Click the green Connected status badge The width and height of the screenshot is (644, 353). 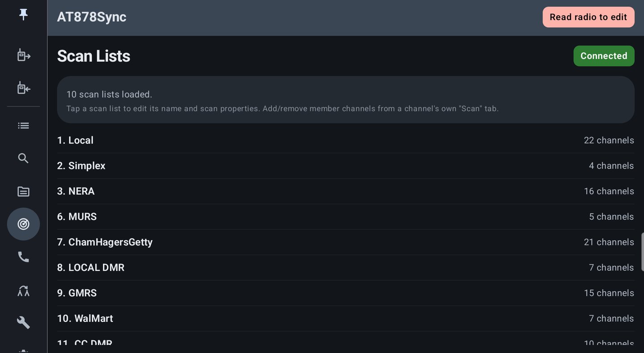pyautogui.click(x=604, y=56)
